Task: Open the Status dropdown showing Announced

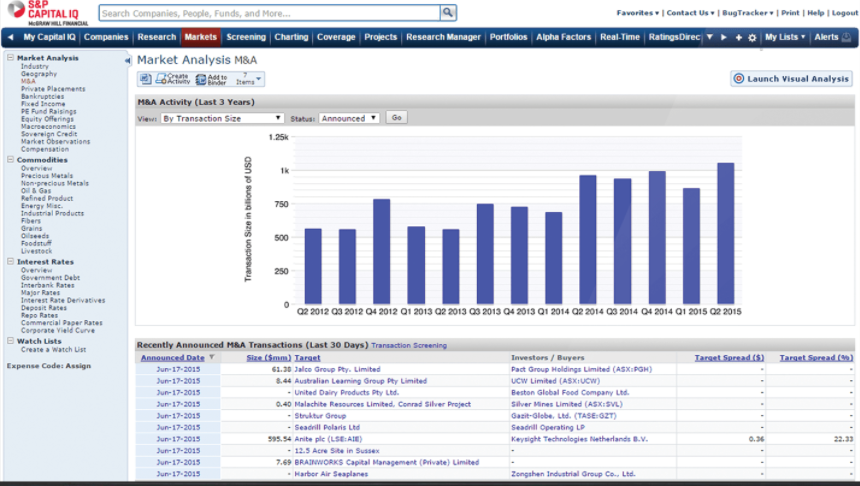Action: click(349, 118)
